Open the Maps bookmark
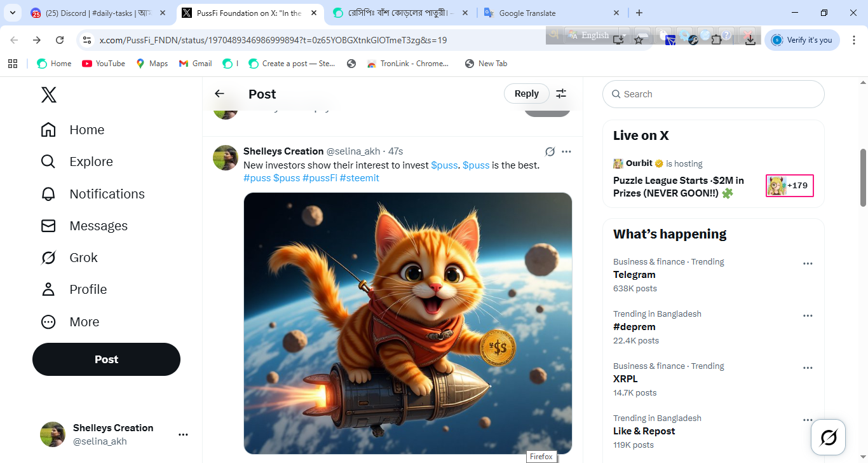The height and width of the screenshot is (463, 868). tap(152, 64)
